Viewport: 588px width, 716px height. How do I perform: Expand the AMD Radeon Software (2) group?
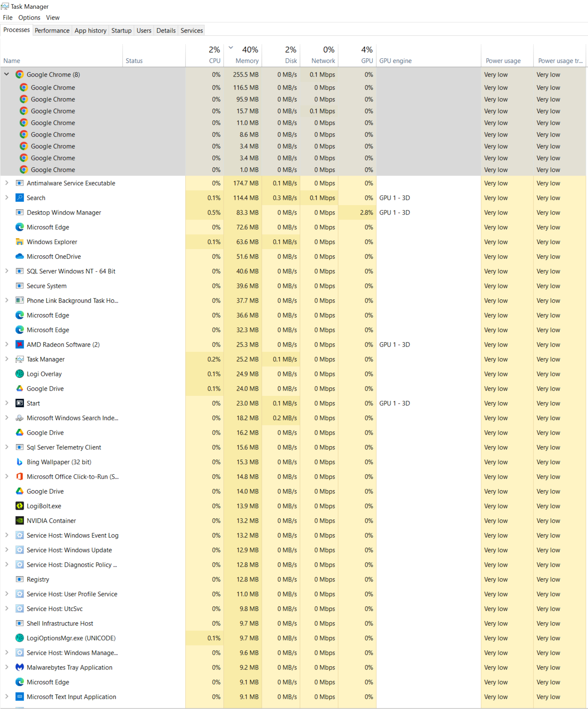click(x=7, y=344)
